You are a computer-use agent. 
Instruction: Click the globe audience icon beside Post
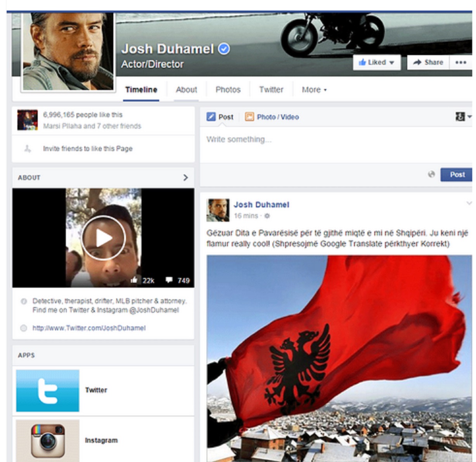[x=431, y=174]
